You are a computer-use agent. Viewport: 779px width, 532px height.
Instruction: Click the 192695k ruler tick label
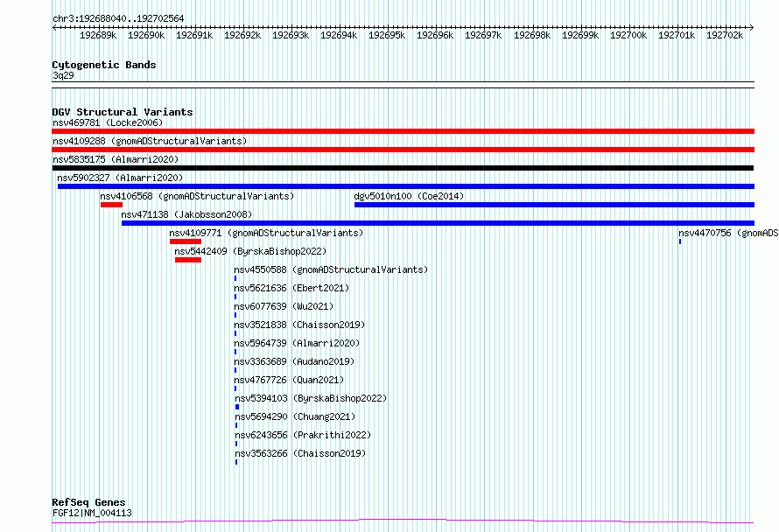[x=387, y=35]
